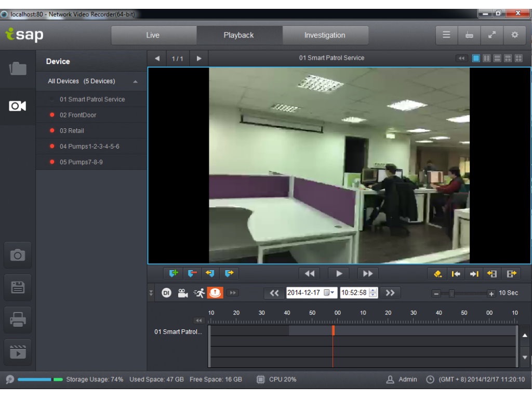Toggle the orange alarm event filter
The width and height of the screenshot is (532, 399).
pos(215,293)
